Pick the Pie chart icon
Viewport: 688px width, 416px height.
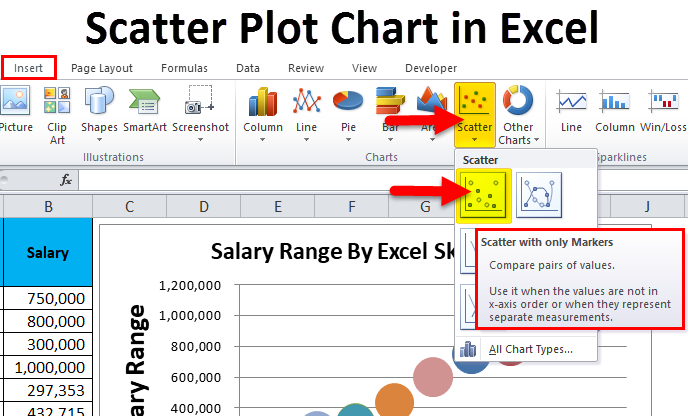348,100
